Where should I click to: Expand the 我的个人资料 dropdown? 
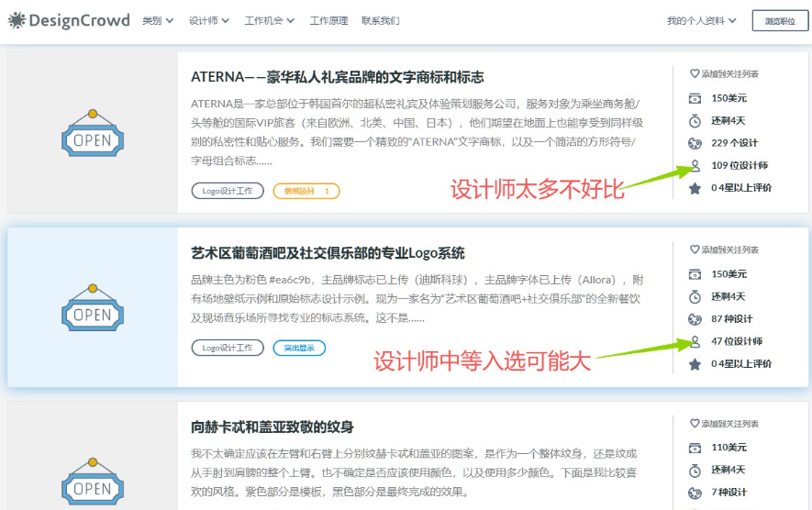click(701, 21)
